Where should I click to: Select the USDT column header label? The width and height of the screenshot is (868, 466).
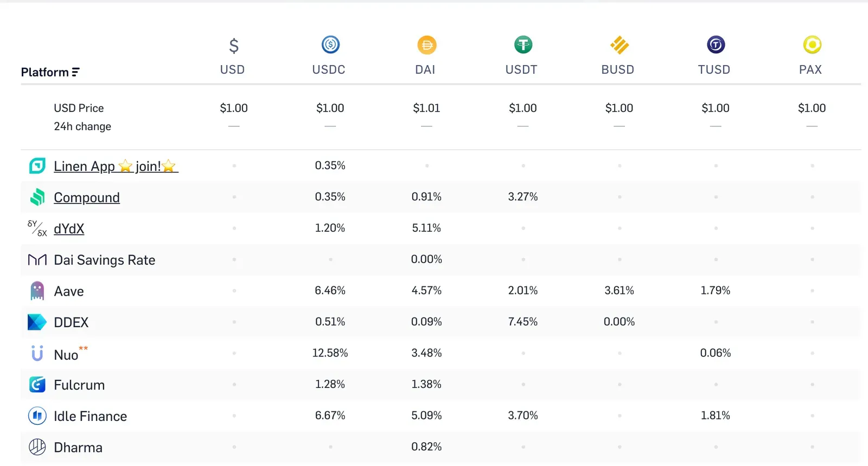pyautogui.click(x=521, y=69)
